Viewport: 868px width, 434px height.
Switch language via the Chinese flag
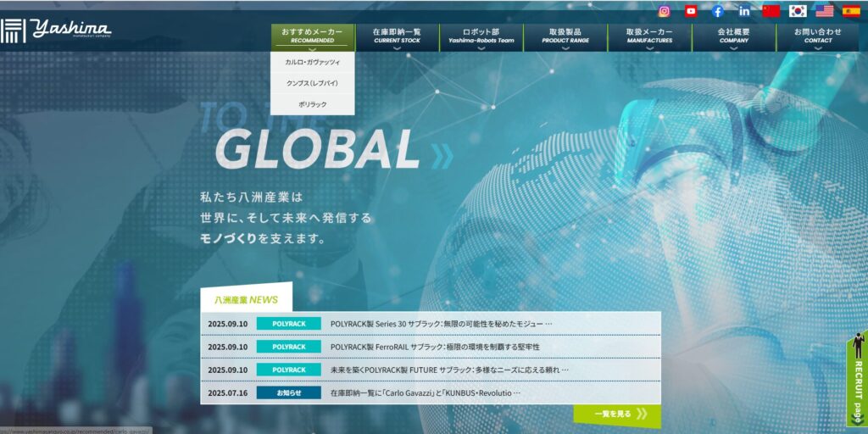click(x=771, y=11)
